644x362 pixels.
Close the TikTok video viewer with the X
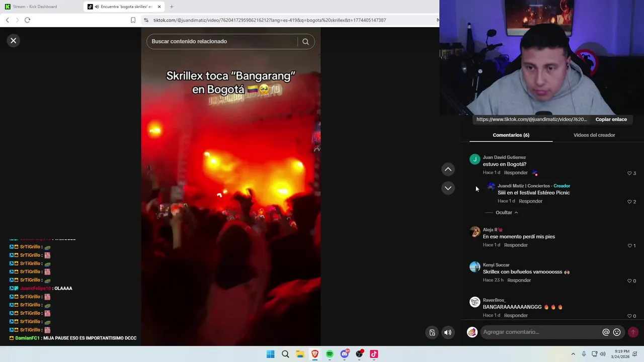(x=14, y=41)
